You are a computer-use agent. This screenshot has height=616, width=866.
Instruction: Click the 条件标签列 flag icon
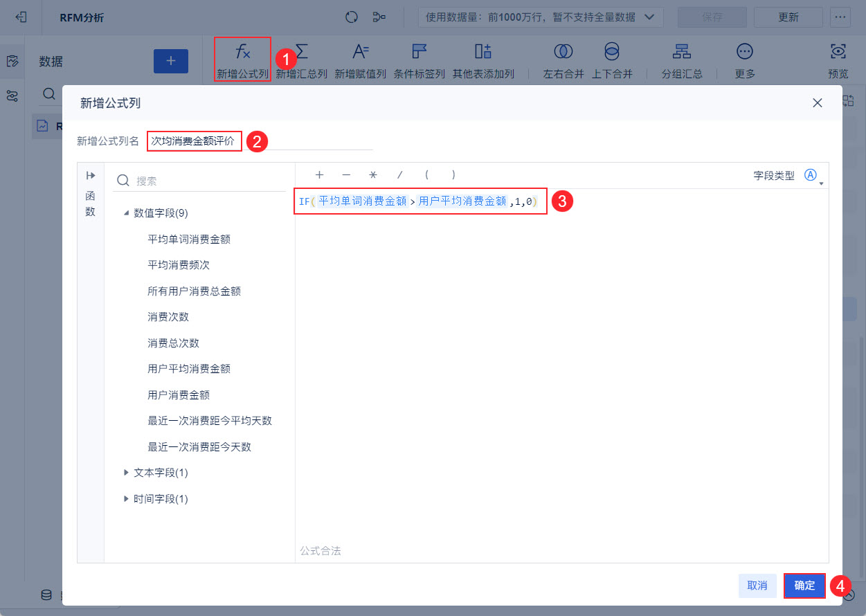pos(420,51)
